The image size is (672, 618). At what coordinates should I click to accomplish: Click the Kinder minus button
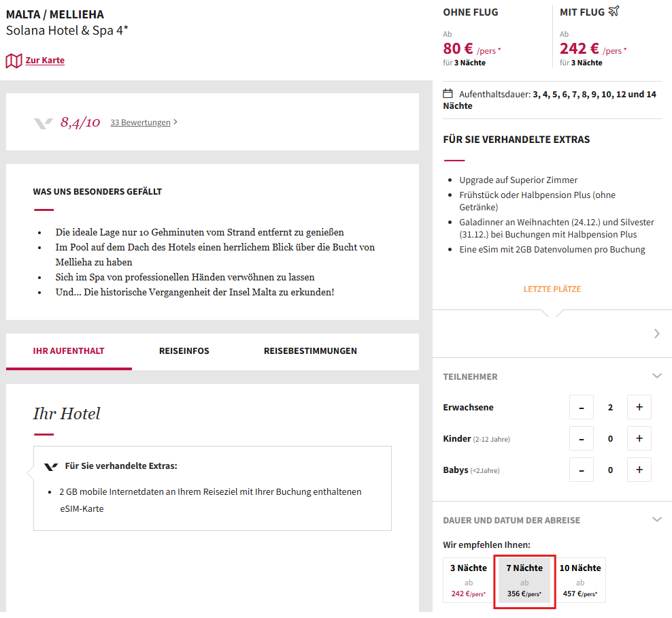coord(581,438)
